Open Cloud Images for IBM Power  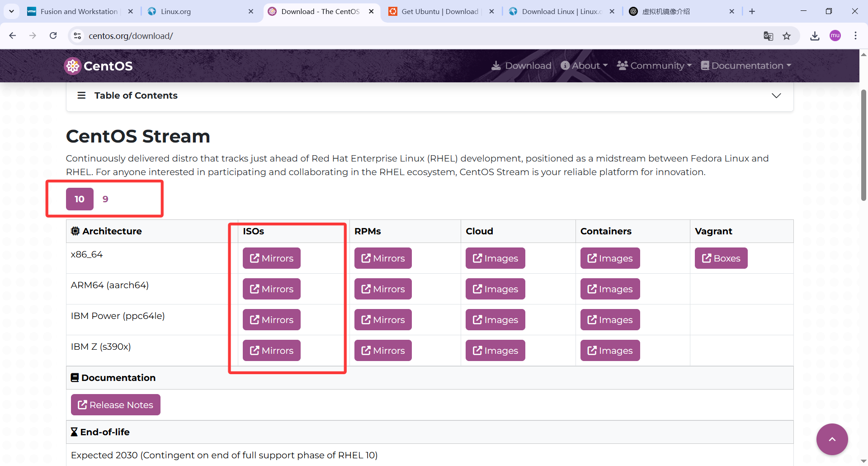coord(495,320)
